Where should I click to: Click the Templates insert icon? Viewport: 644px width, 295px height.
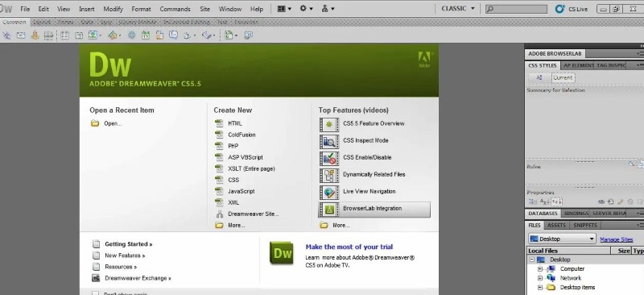229,35
